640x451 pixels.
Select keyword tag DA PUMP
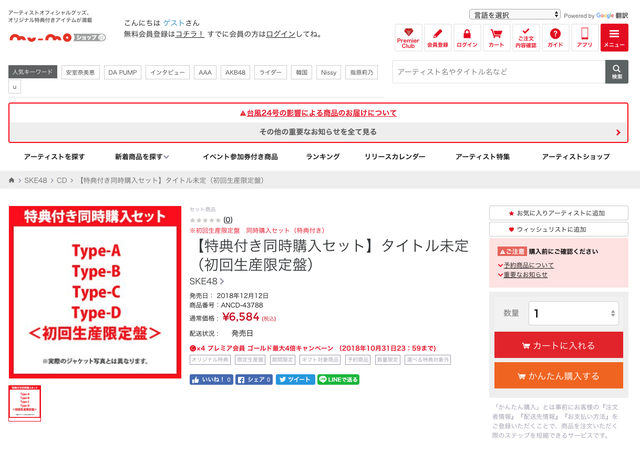coord(122,72)
